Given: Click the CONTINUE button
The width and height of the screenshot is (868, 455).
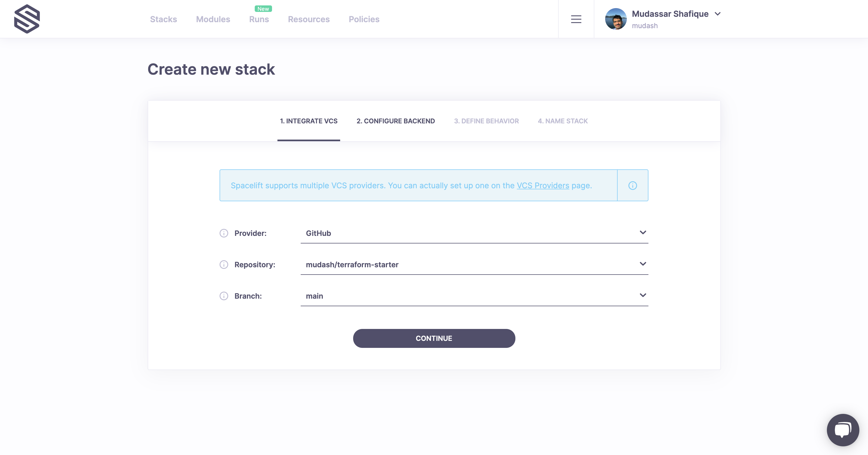Looking at the screenshot, I should click(x=434, y=338).
